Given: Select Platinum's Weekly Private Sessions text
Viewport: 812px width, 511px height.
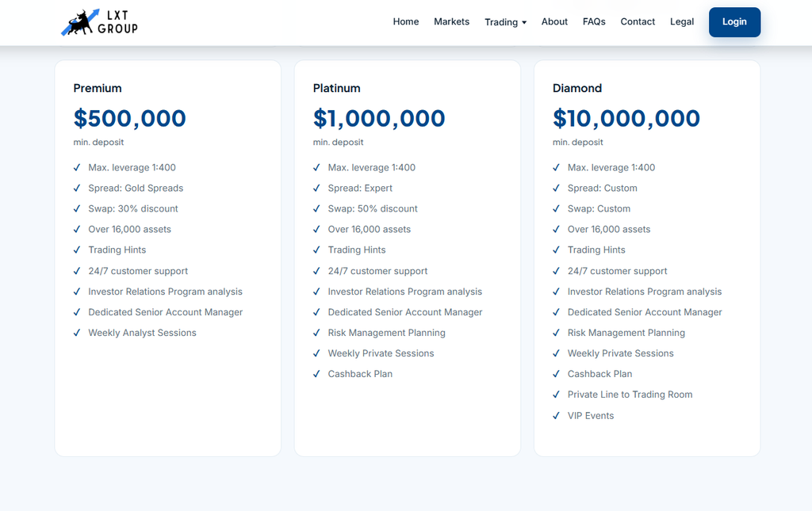Looking at the screenshot, I should (x=381, y=354).
